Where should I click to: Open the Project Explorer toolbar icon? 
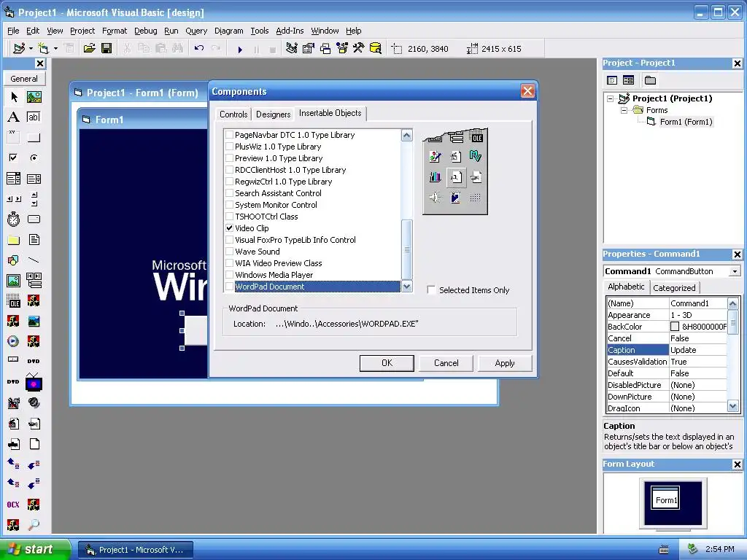pyautogui.click(x=292, y=49)
